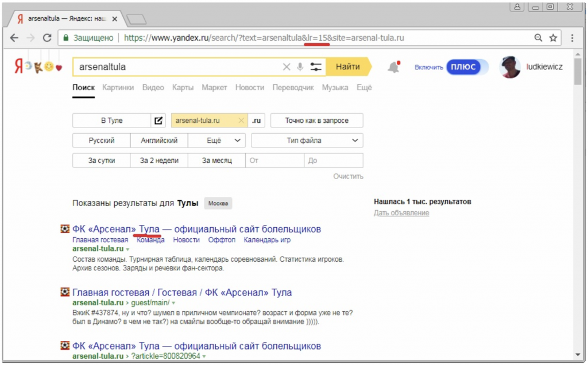Click favicon of the first search result

coord(65,228)
